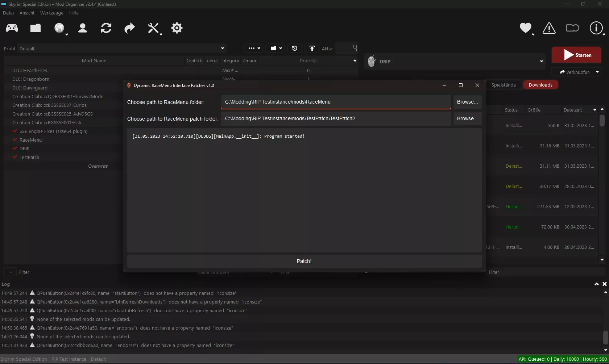Sort downloads by Dateizeit column
The image size is (609, 364).
pyautogui.click(x=579, y=110)
